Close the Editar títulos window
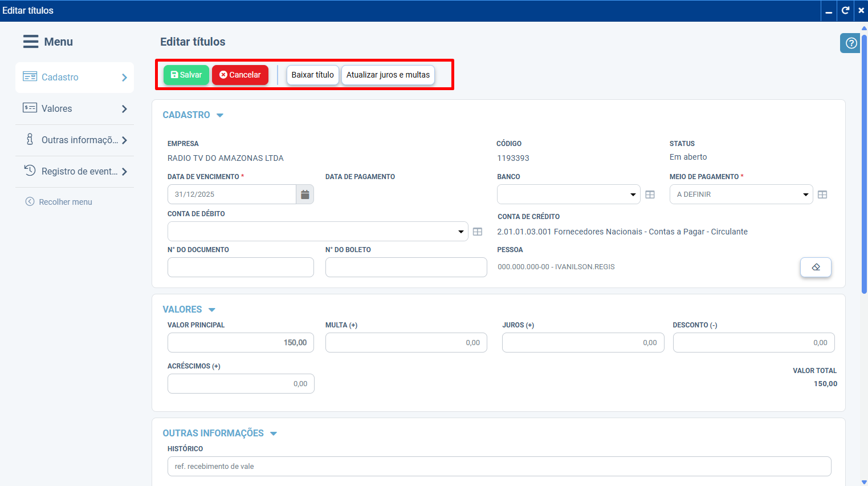The image size is (868, 486). pyautogui.click(x=861, y=10)
